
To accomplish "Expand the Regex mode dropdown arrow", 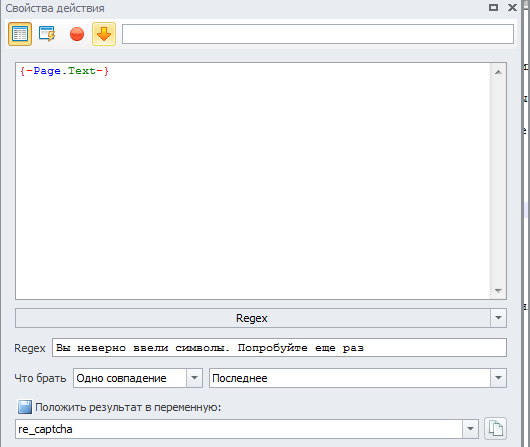I will (498, 318).
